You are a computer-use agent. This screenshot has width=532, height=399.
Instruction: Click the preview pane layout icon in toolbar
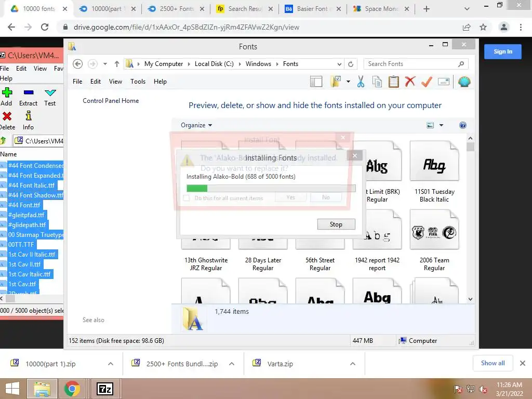(x=316, y=82)
